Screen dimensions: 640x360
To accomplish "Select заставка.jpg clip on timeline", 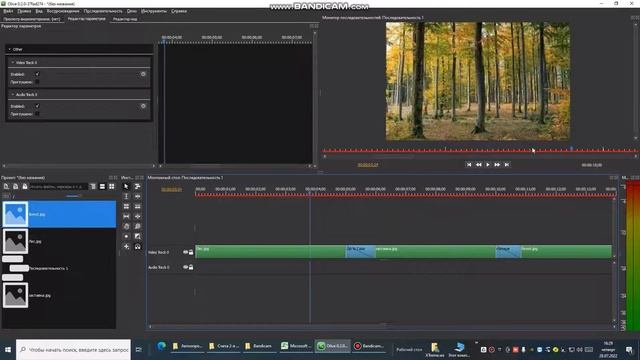I will pos(435,251).
